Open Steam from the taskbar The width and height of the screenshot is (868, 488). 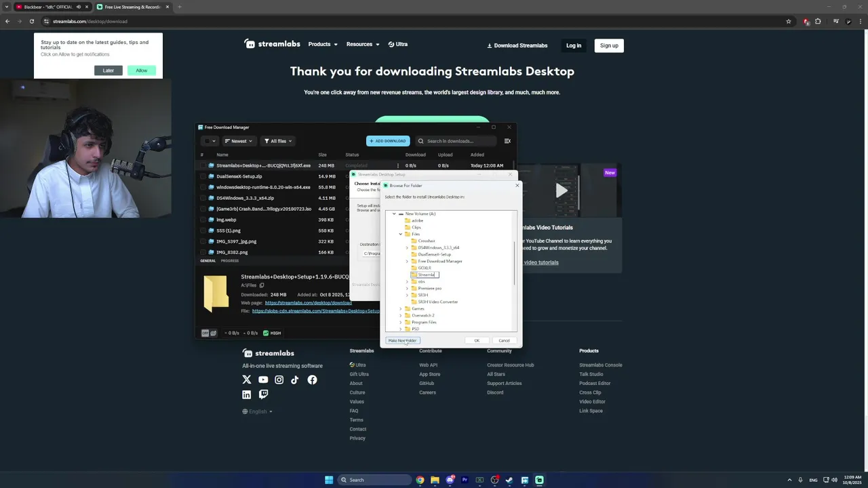coord(509,480)
